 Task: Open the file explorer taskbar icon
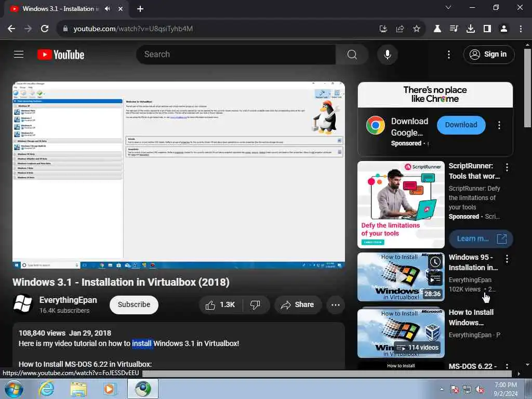(x=79, y=389)
